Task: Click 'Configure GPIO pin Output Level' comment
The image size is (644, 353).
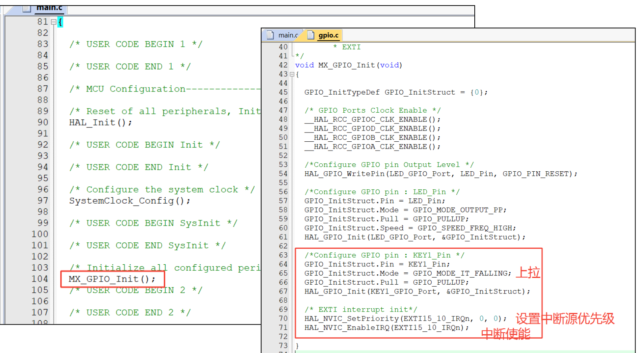Action: coord(389,165)
